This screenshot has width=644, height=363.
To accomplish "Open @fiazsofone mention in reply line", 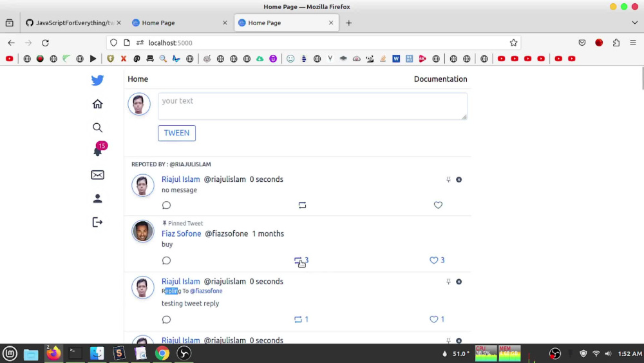I will tap(206, 291).
